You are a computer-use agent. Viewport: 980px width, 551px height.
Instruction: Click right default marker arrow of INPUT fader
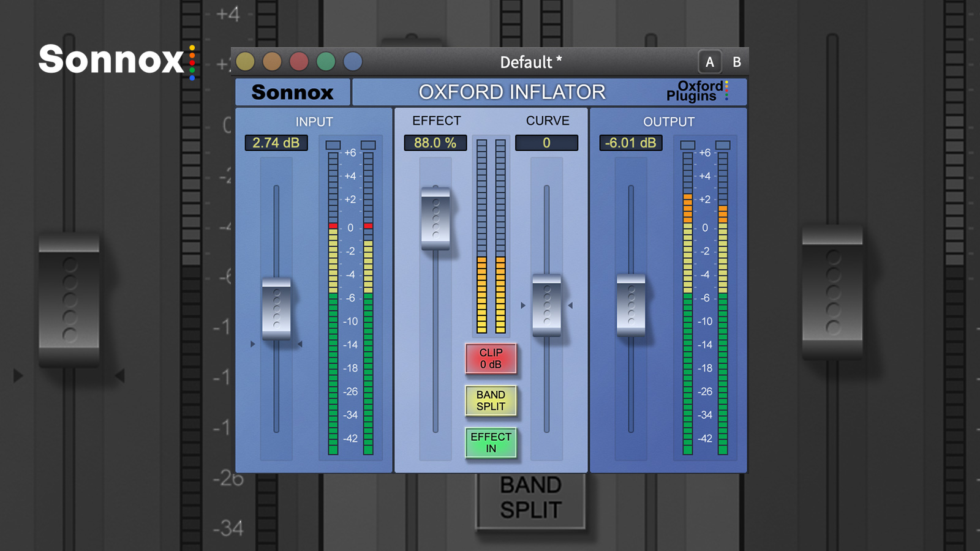pos(300,344)
